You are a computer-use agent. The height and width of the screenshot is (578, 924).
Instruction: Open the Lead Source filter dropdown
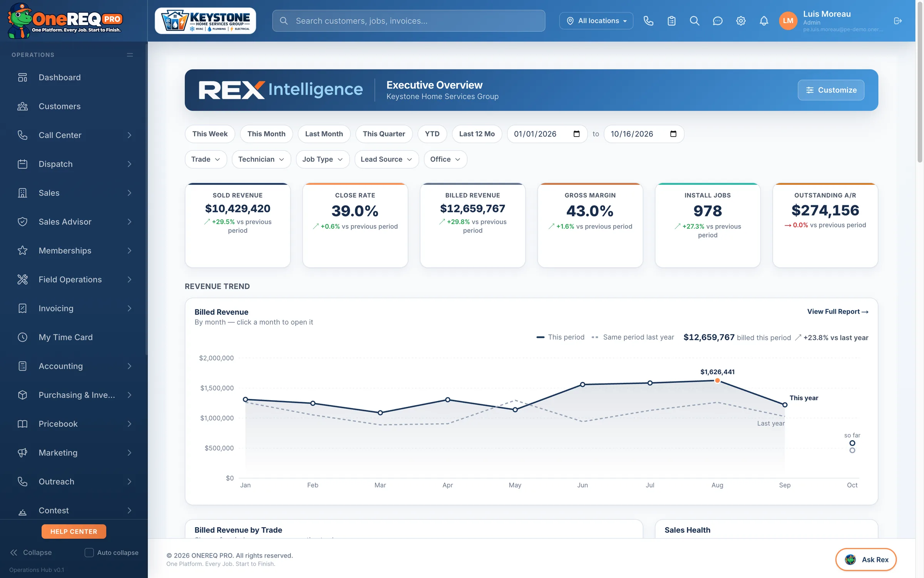click(387, 159)
